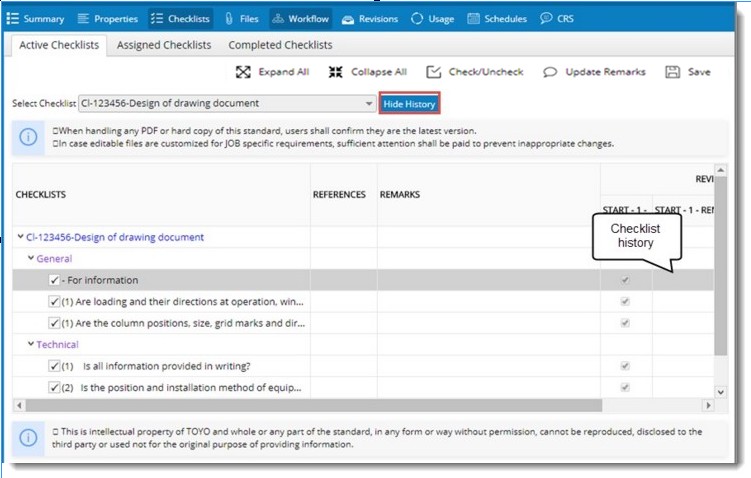Click the Save disk icon
Image resolution: width=751 pixels, height=478 pixels.
click(x=673, y=72)
